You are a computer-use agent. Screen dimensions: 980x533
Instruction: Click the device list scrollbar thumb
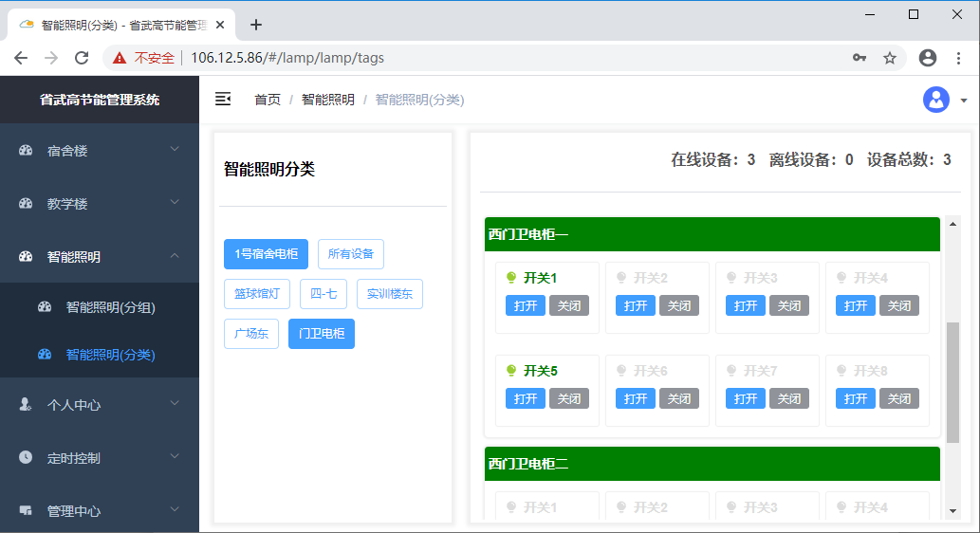pyautogui.click(x=952, y=382)
